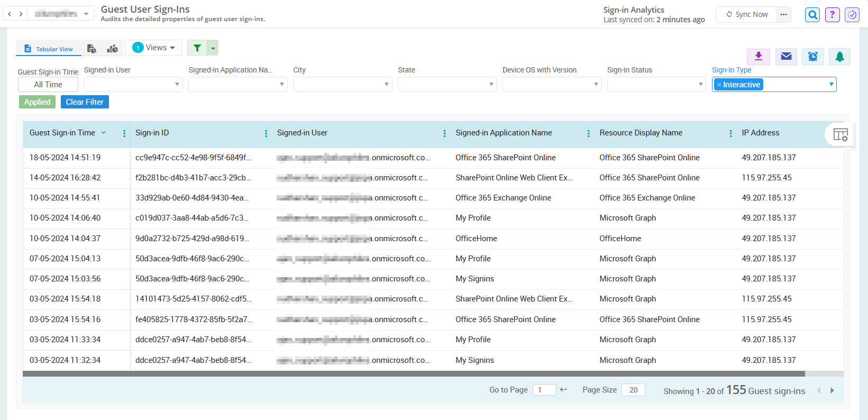Click the Sync Now button
The height and width of the screenshot is (420, 868).
click(x=746, y=14)
